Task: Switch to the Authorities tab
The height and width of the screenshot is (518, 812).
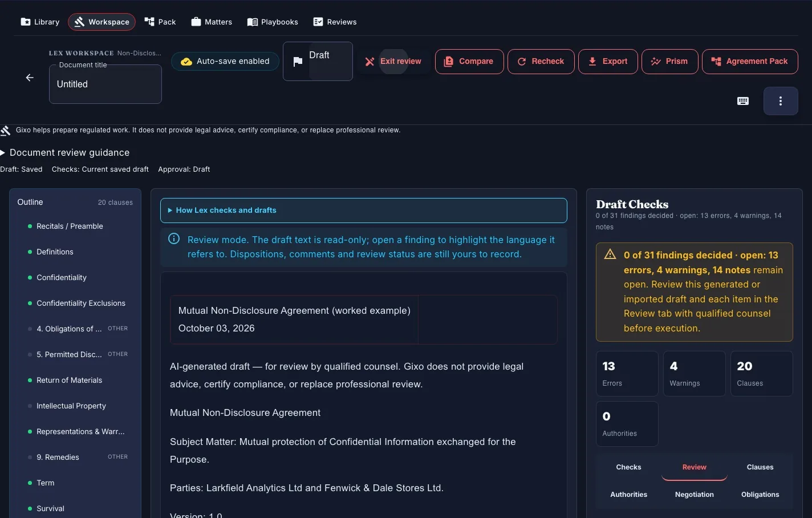Action: click(628, 495)
